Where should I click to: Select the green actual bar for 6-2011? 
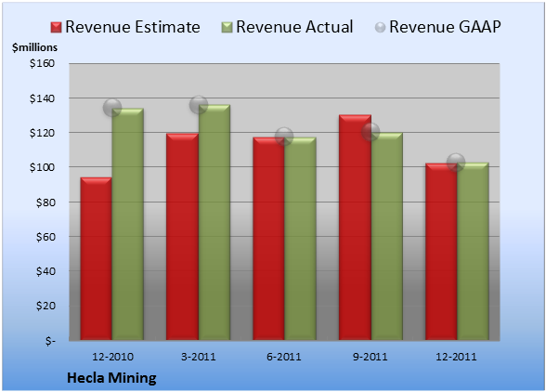click(x=300, y=239)
